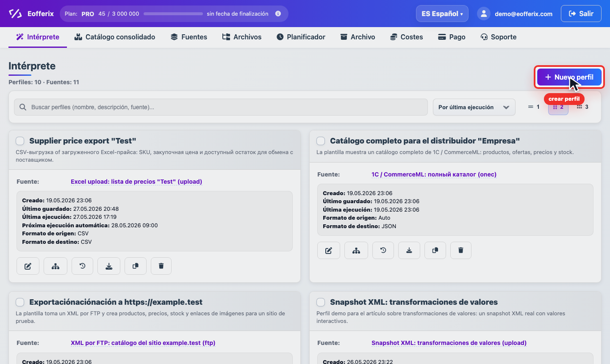Duplicate the Supplier price export profile
This screenshot has height=364, width=610.
136,266
